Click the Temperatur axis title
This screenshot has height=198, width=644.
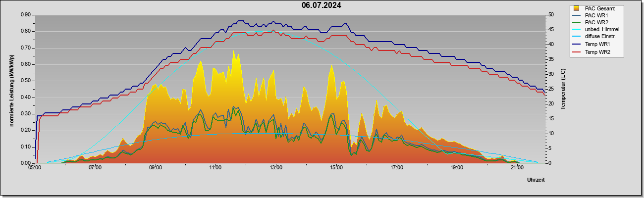tap(563, 89)
